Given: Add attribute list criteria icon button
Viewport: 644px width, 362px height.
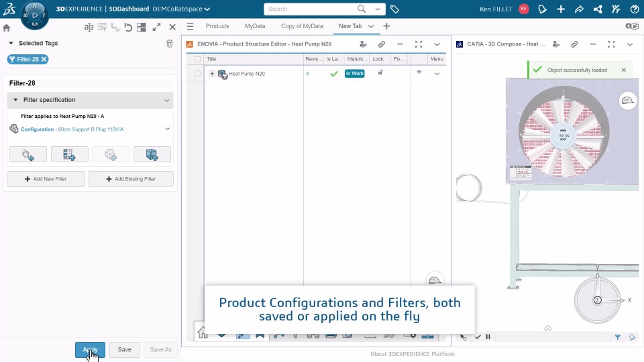Looking at the screenshot, I should point(69,154).
